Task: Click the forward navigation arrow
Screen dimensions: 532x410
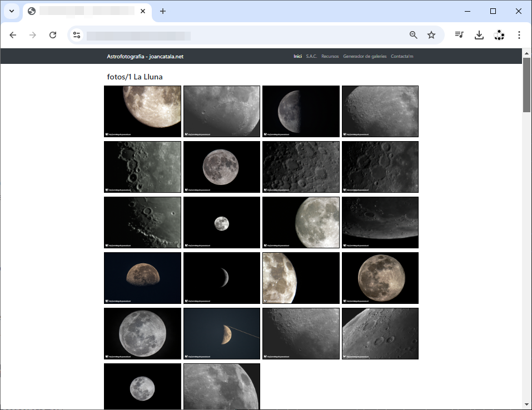Action: (x=33, y=35)
